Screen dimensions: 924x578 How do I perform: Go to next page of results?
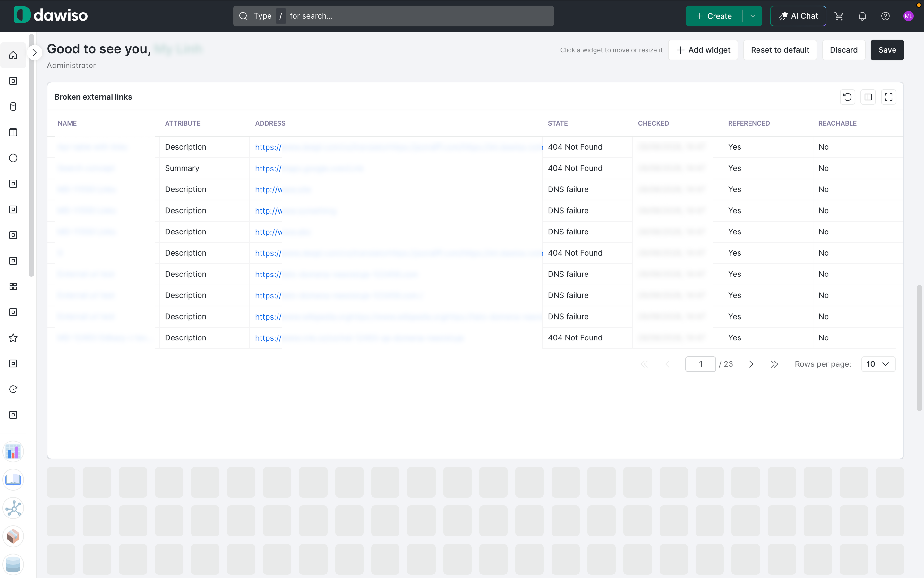(751, 364)
